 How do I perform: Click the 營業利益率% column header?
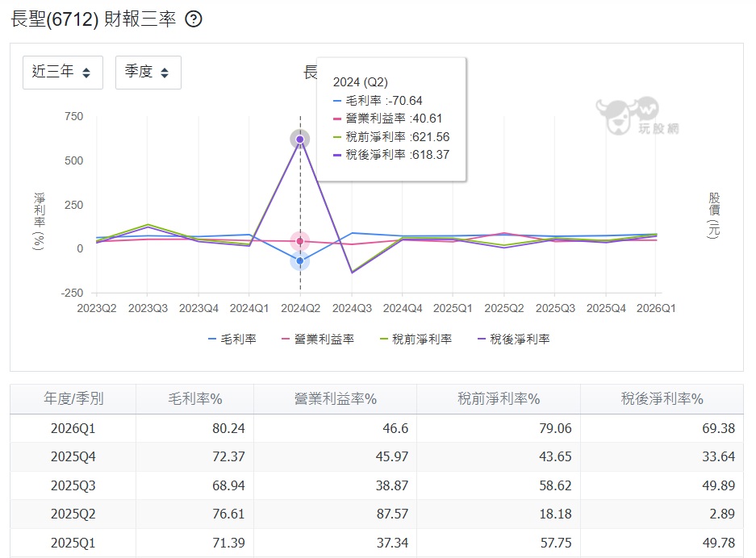(x=335, y=399)
